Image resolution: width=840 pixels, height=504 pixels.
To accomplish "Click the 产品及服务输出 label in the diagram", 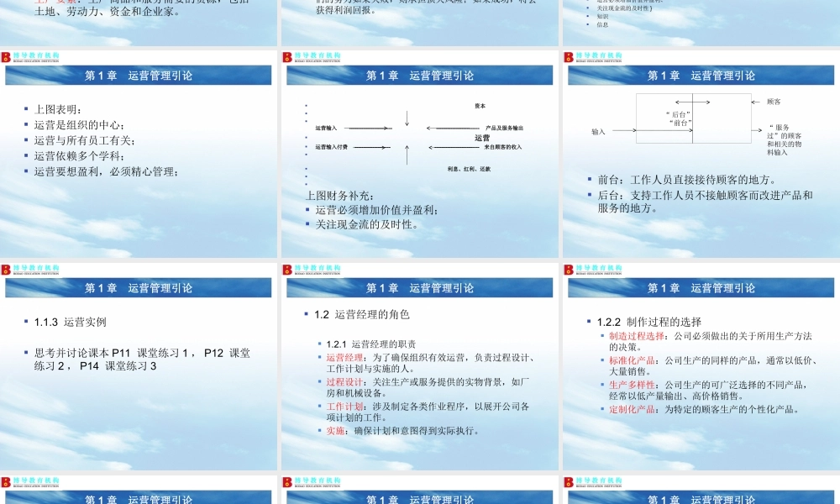I will [504, 128].
